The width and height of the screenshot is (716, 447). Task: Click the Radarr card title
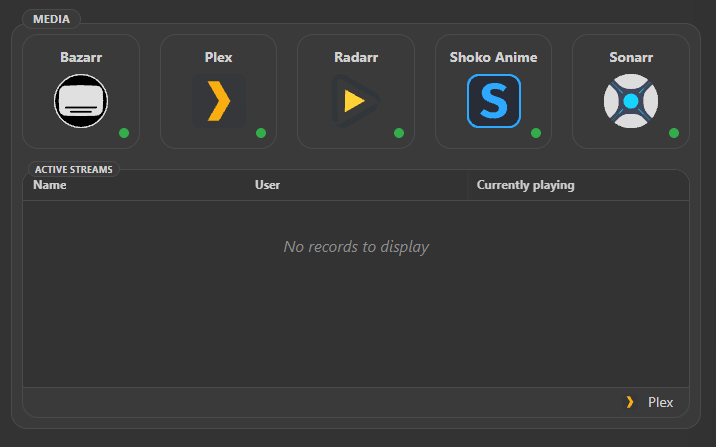click(x=356, y=58)
